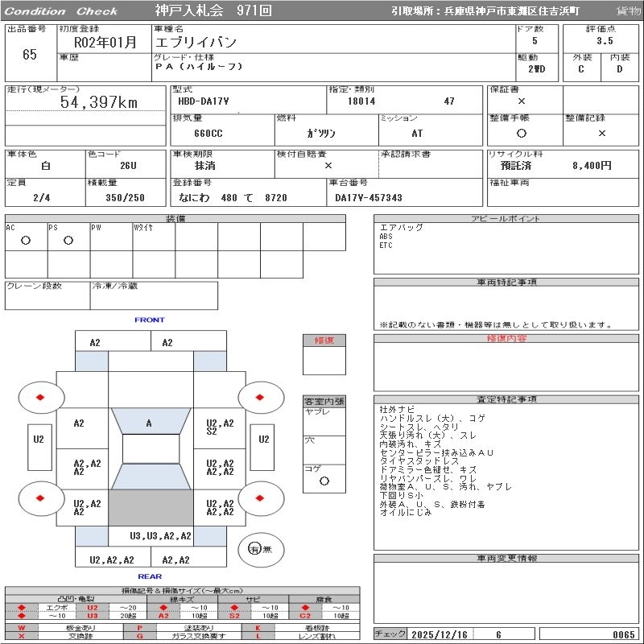Screen dimensions: 644x644
Task: Click the front-left tire diamond marker
Action: 41,397
